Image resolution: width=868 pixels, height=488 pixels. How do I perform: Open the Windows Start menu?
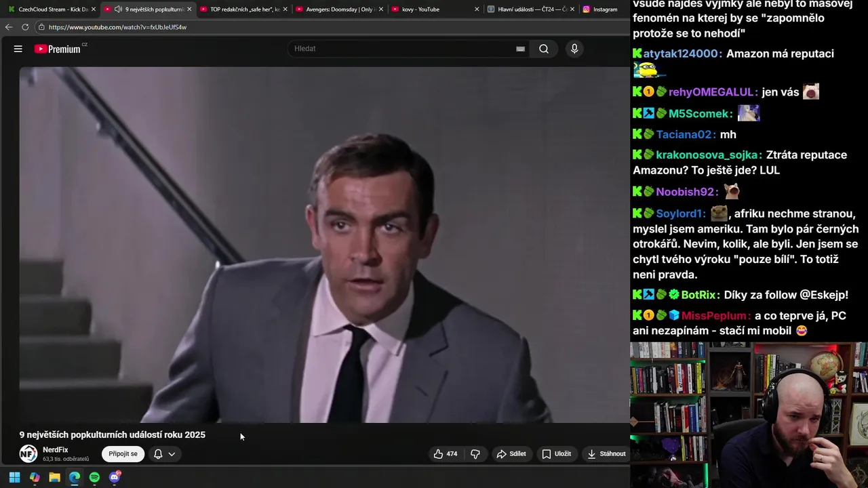point(14,477)
